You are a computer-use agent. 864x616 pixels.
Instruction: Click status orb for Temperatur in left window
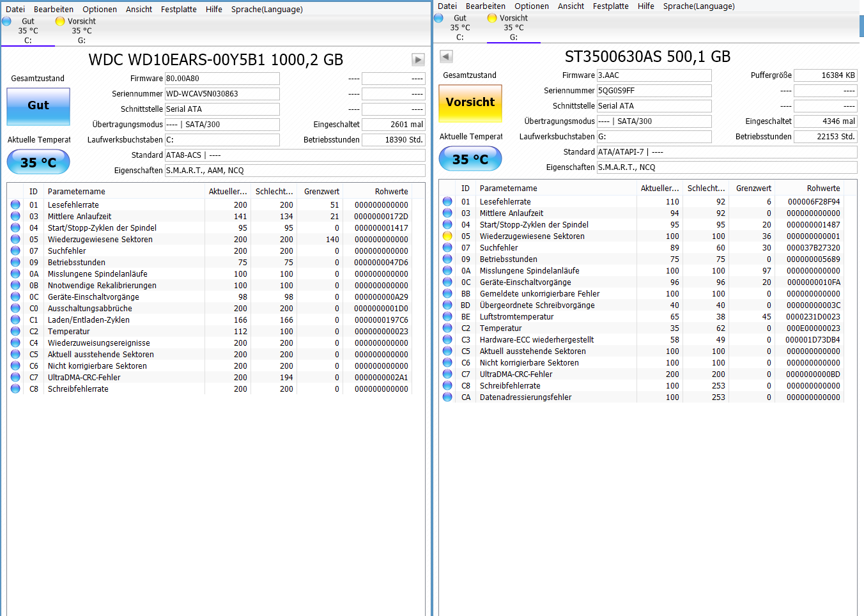click(x=15, y=331)
